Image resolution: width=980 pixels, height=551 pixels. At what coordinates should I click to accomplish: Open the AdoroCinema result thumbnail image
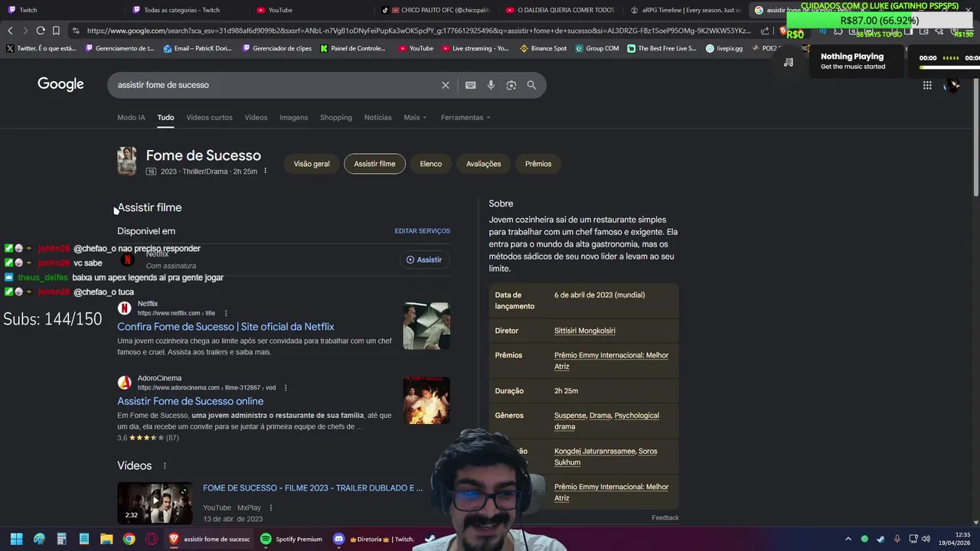426,400
